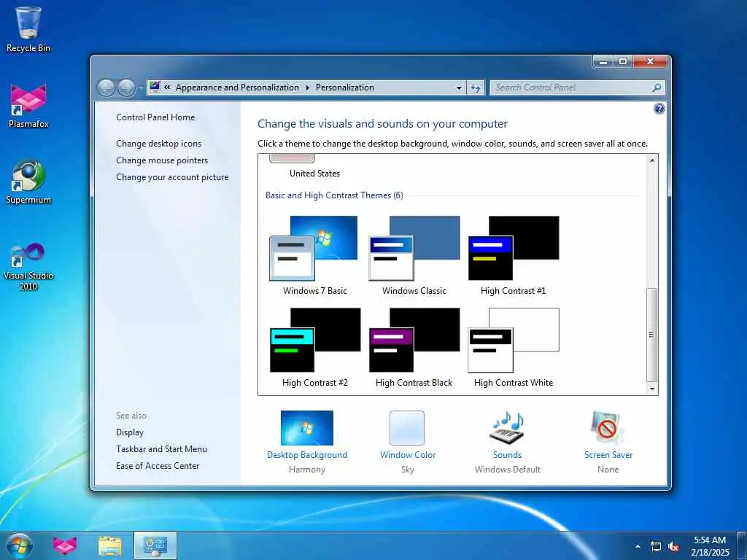
Task: Click the themes list scrollbar thumb
Action: [652, 334]
